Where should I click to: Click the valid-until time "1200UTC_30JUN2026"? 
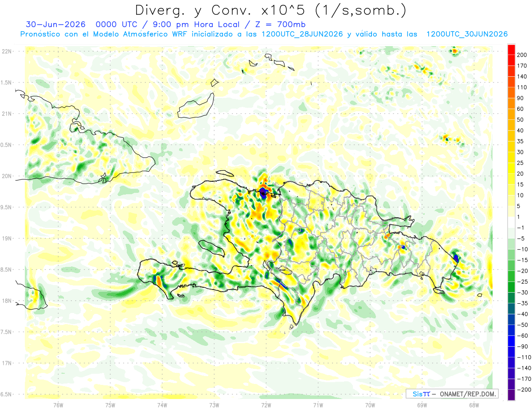click(467, 34)
